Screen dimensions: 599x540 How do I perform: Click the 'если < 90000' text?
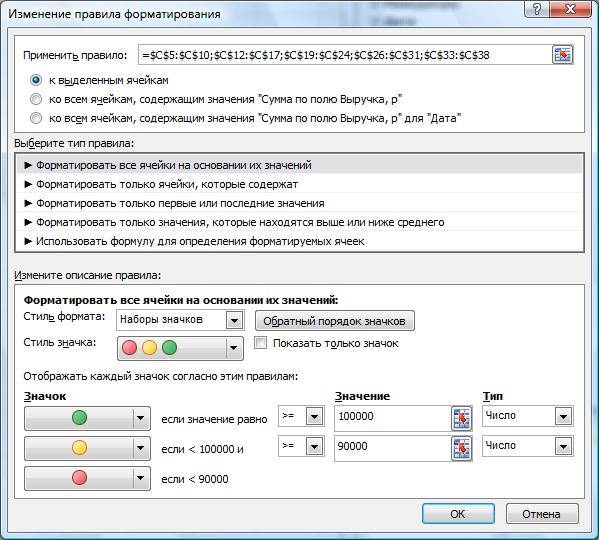tap(195, 479)
